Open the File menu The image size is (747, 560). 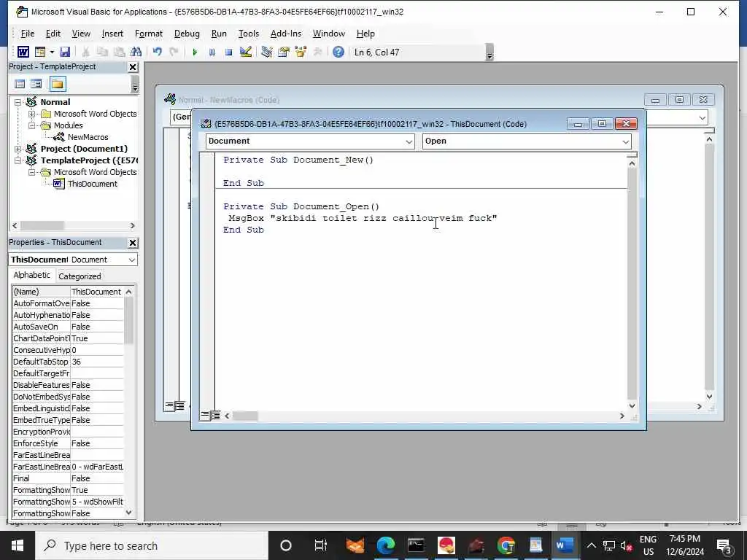click(x=28, y=34)
